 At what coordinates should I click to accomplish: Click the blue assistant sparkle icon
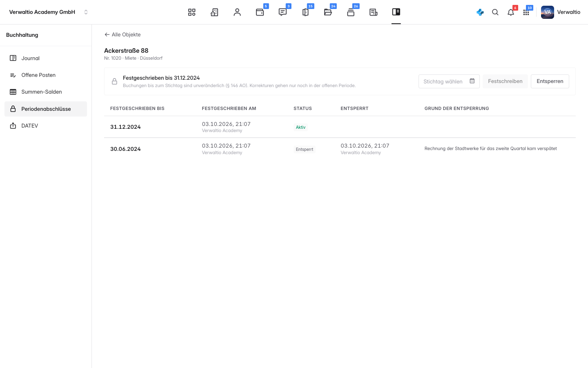coord(480,12)
